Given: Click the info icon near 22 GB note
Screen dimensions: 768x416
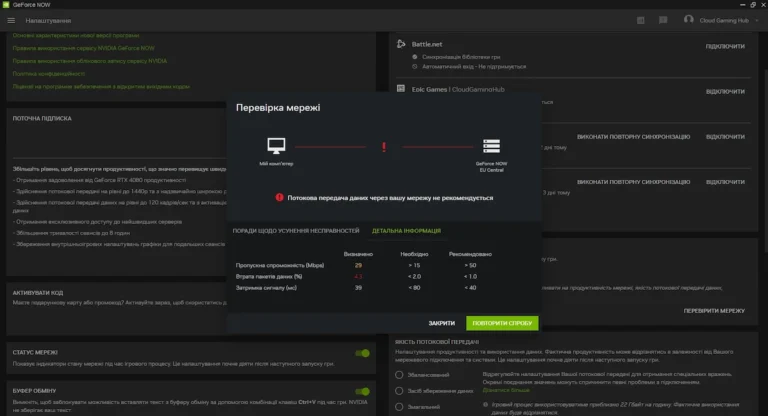Looking at the screenshot, I should tap(485, 405).
